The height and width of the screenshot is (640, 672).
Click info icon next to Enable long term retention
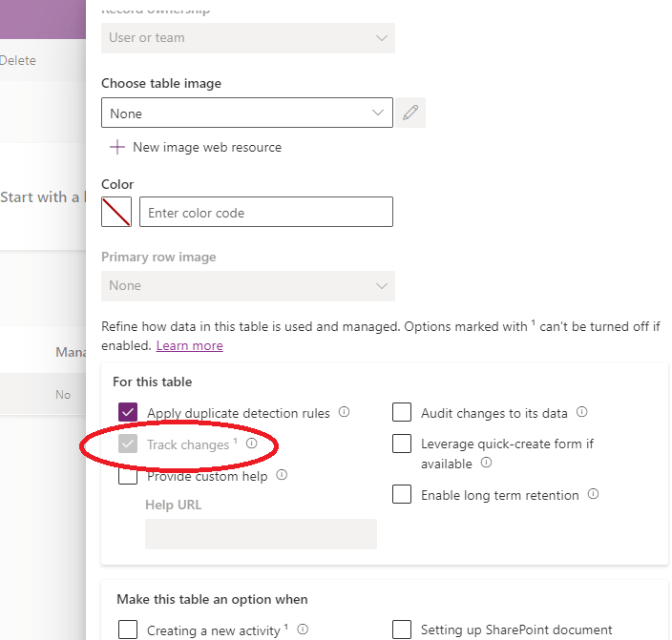pos(593,494)
